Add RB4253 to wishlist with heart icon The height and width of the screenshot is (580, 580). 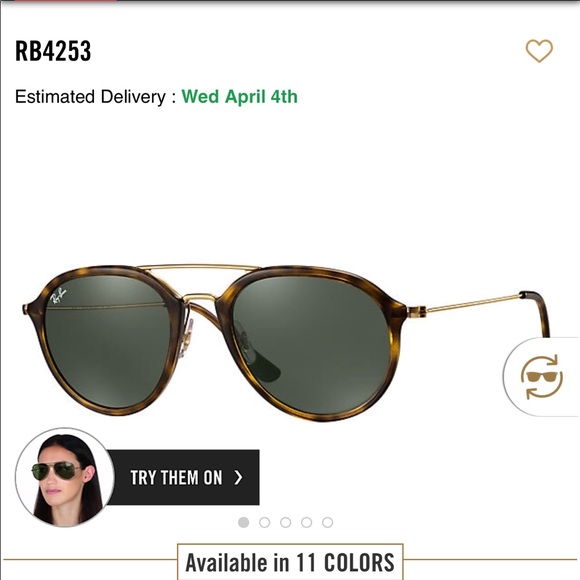539,51
